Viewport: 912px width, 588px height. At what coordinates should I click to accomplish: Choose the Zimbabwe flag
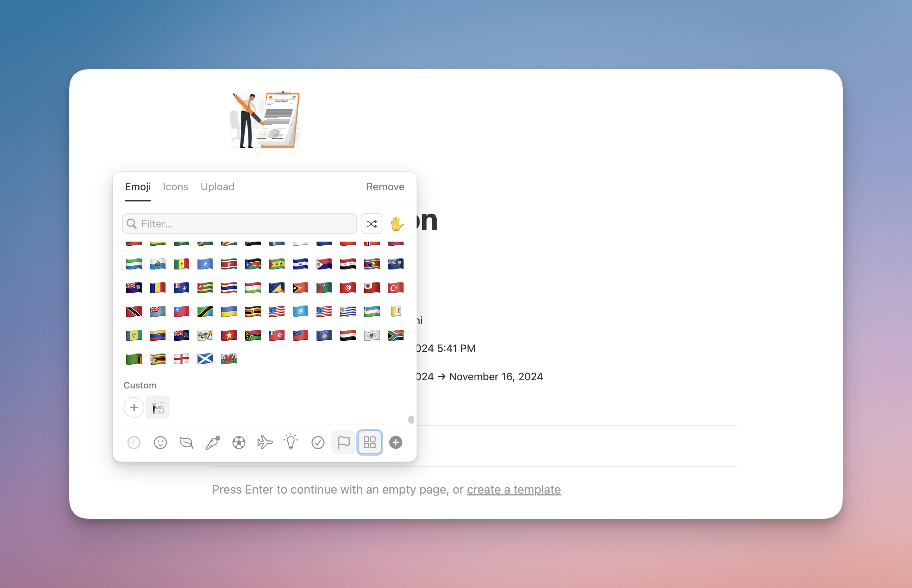pyautogui.click(x=157, y=359)
